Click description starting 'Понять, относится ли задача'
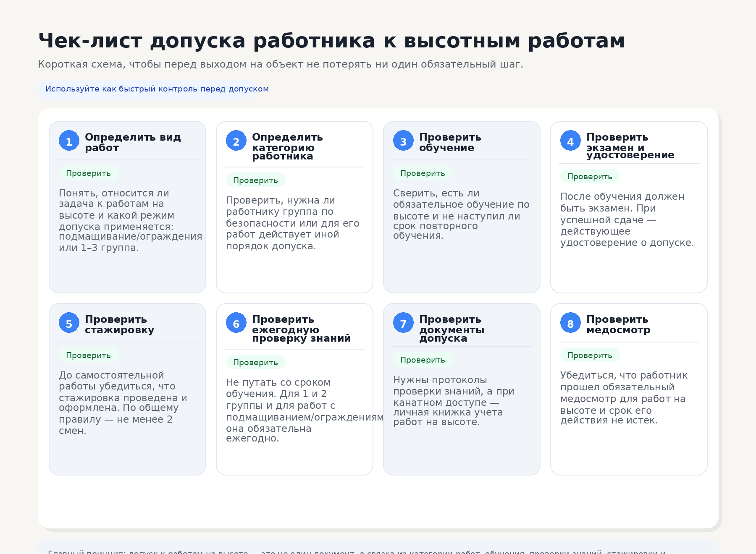 130,220
